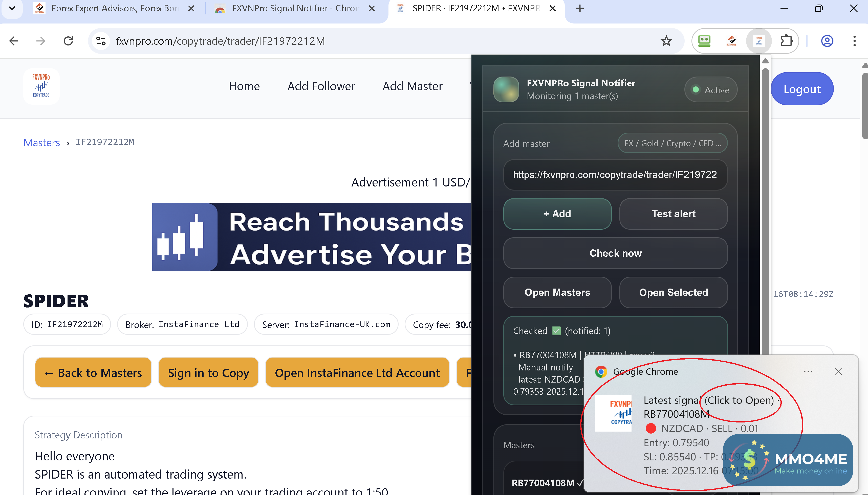Reload the page with refresh icon

pos(68,41)
